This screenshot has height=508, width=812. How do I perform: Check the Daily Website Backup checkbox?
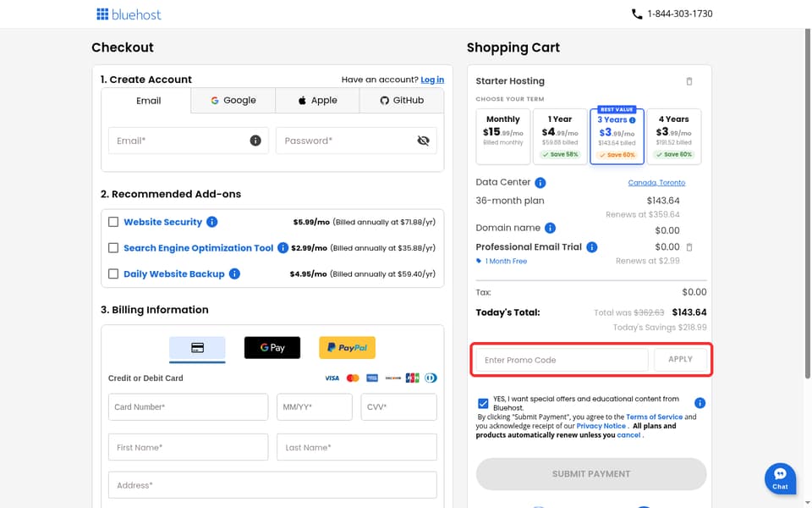pos(113,273)
